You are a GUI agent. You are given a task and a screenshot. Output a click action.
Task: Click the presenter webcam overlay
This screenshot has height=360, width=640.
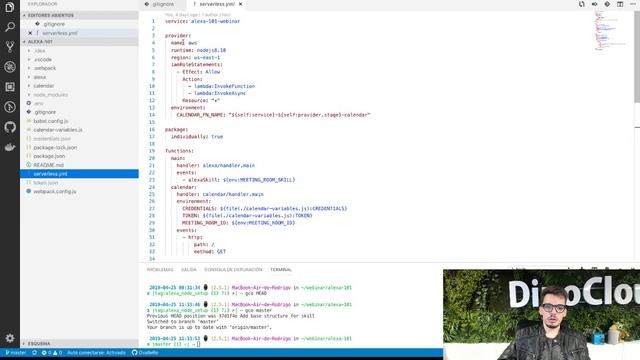[x=541, y=314]
